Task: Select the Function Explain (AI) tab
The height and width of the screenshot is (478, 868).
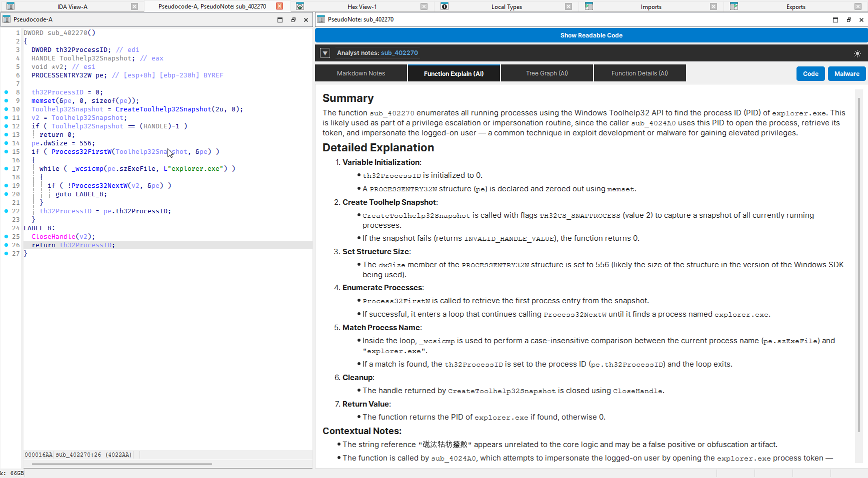Action: coord(454,73)
